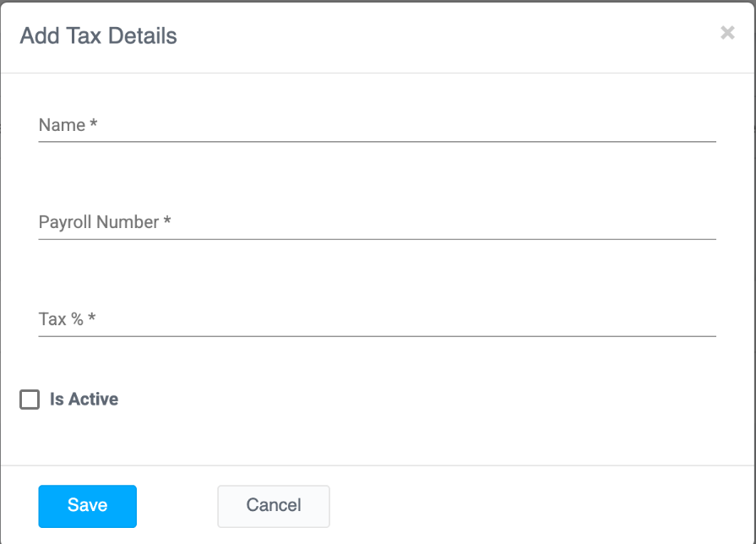Click the Is Active label text
The width and height of the screenshot is (756, 544).
point(84,400)
